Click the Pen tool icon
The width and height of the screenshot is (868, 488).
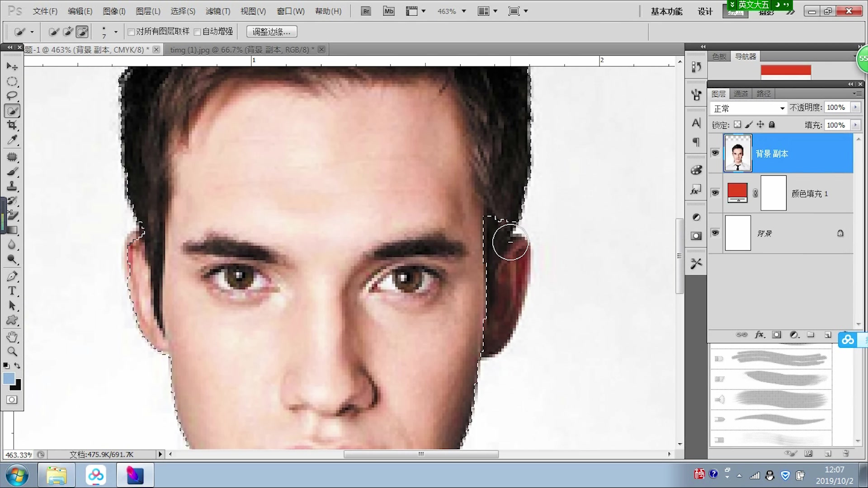[12, 276]
